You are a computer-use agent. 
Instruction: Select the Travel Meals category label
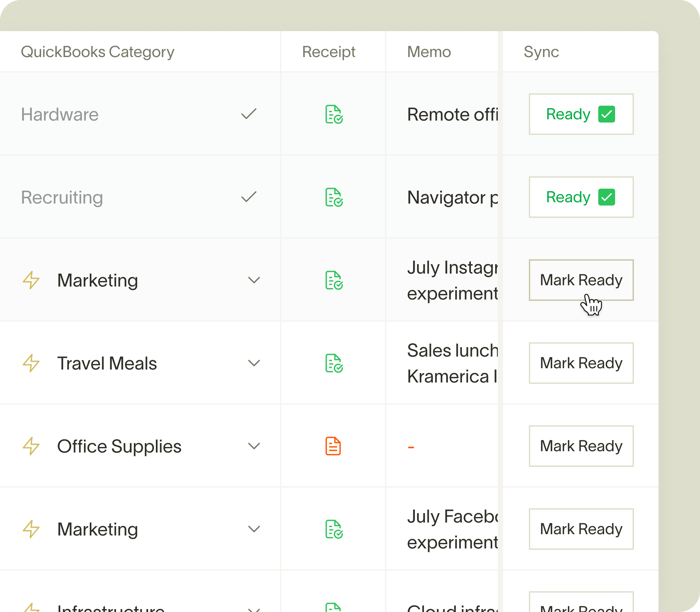pos(107,363)
